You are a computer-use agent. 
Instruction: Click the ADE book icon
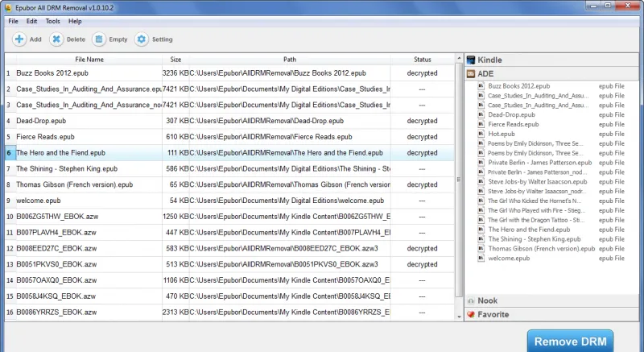coord(471,74)
